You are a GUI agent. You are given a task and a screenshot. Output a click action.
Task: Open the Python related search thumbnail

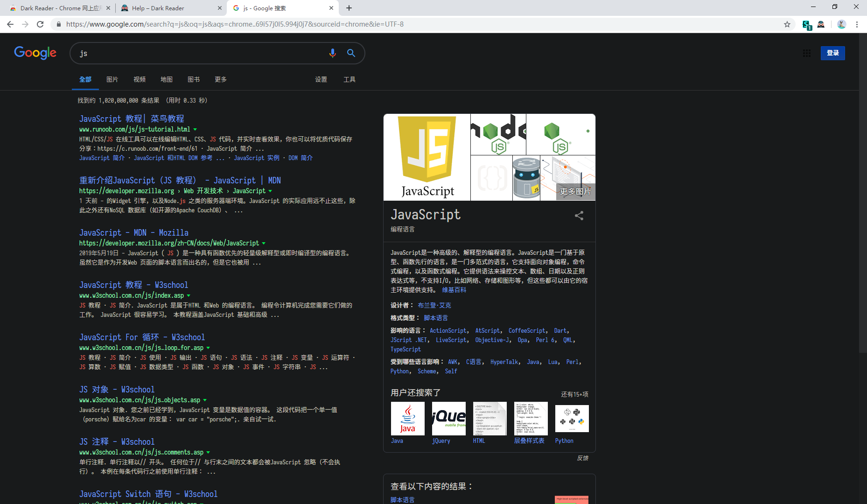pyautogui.click(x=572, y=419)
